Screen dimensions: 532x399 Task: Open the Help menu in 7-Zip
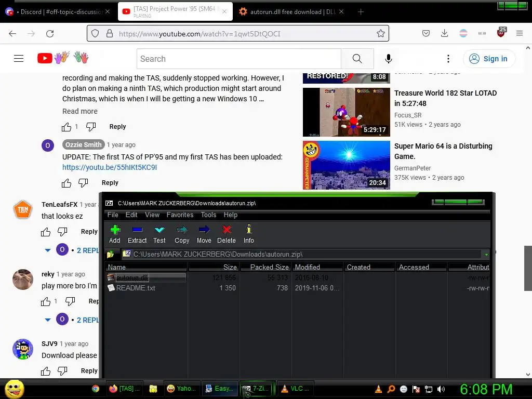point(230,215)
